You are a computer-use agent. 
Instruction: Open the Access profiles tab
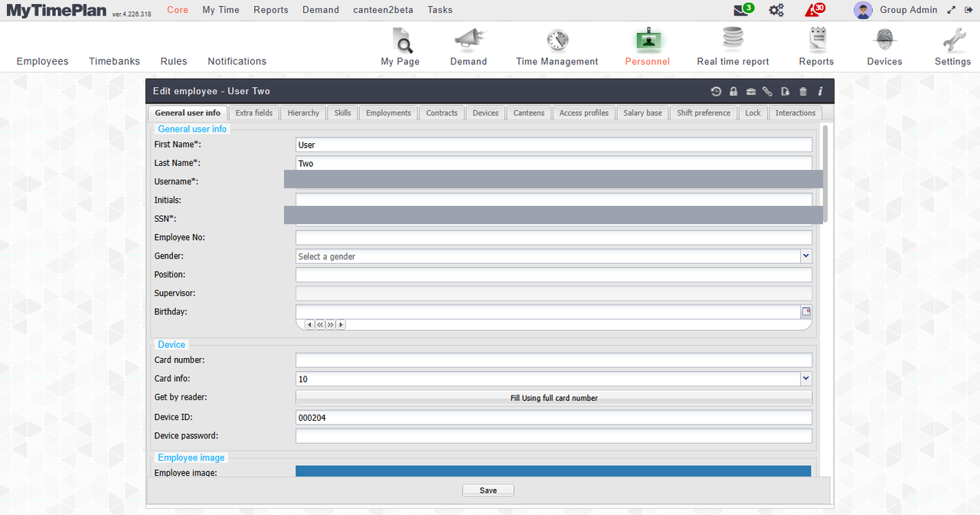pos(584,113)
